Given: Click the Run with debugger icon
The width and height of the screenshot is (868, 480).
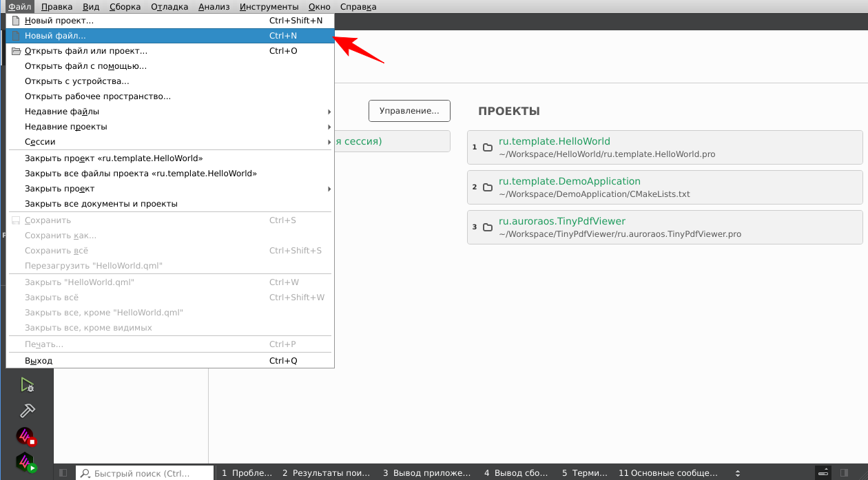Looking at the screenshot, I should 27,384.
